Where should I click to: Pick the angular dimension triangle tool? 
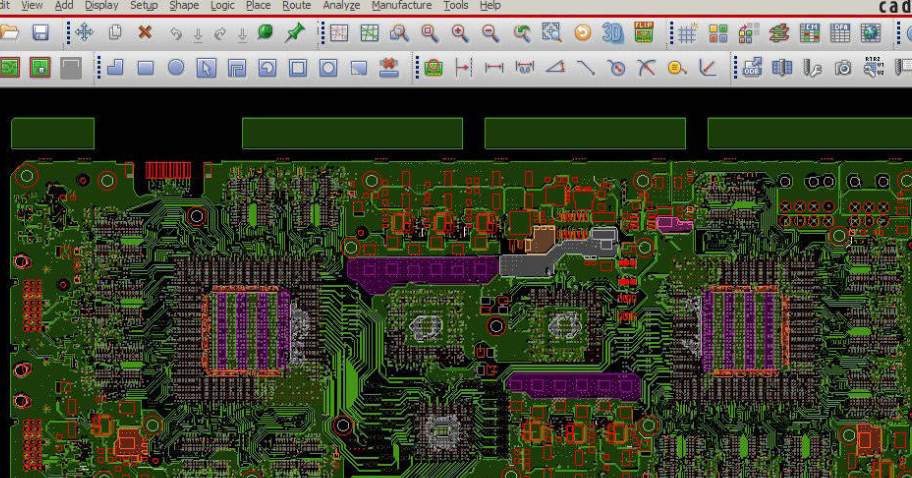pos(555,68)
